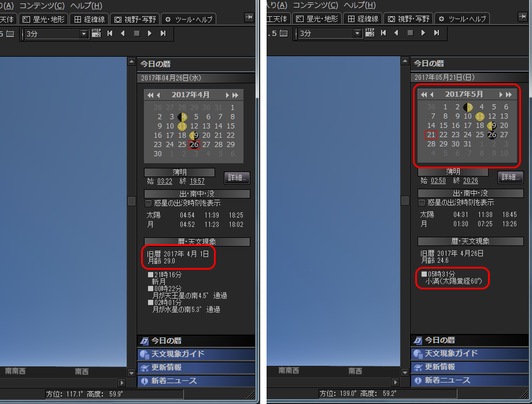Click play forward in the left window toolbar
The width and height of the screenshot is (532, 404).
point(150,33)
